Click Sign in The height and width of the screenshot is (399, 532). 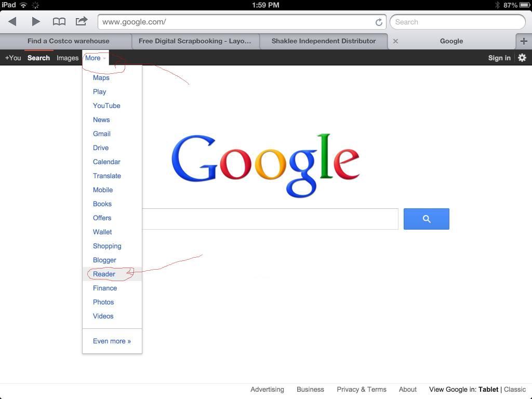[x=499, y=58]
